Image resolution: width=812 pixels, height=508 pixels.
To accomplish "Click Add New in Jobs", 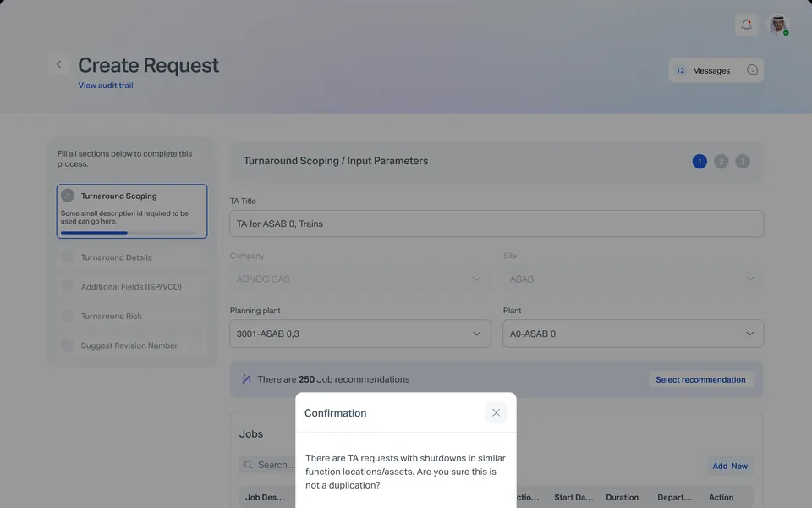I will 730,466.
